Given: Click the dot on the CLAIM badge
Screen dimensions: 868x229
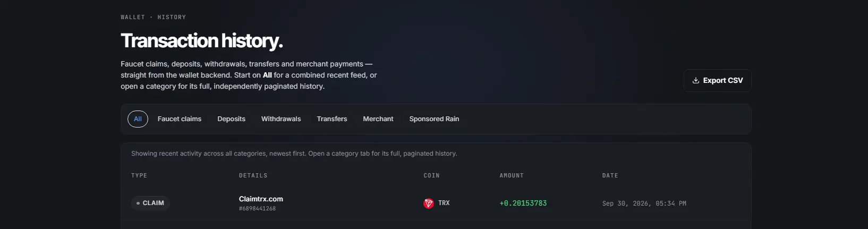Looking at the screenshot, I should pyautogui.click(x=138, y=203).
